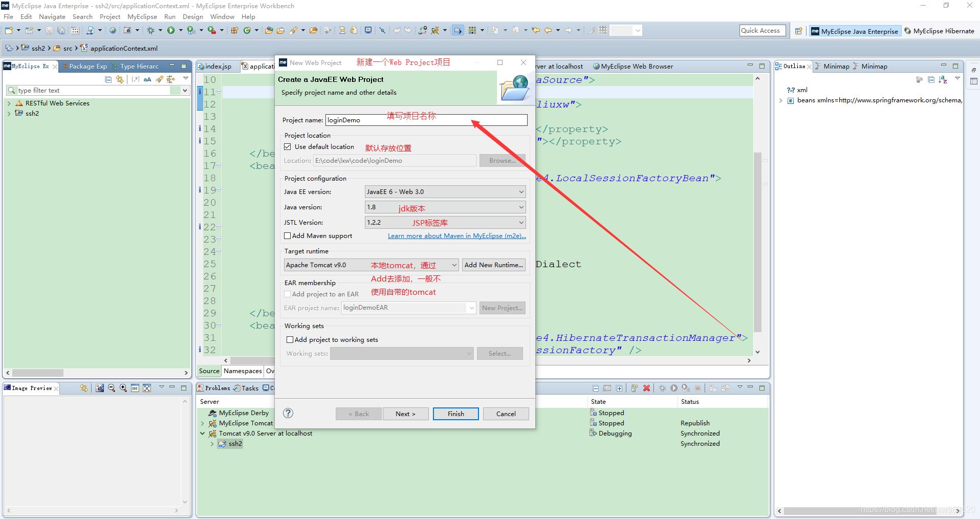Uncheck Use default location checkbox
980x519 pixels.
pyautogui.click(x=288, y=146)
